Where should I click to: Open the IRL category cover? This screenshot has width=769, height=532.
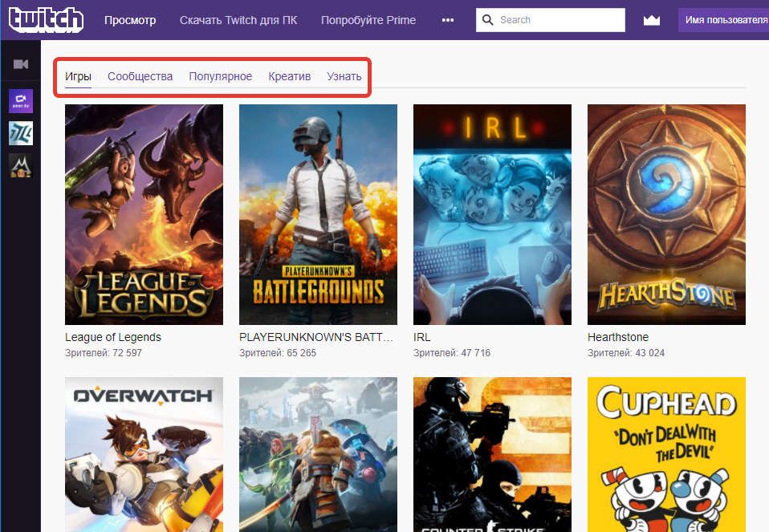point(492,214)
